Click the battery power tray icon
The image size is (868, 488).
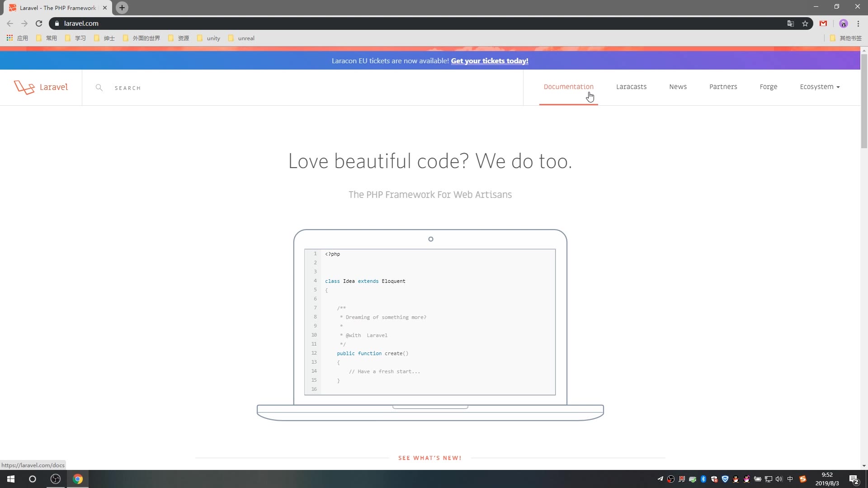click(758, 479)
